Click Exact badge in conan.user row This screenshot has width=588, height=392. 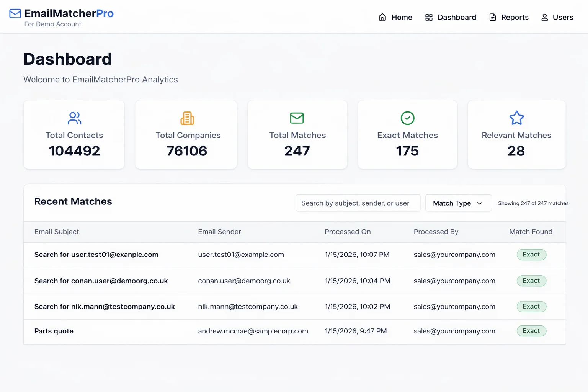tap(531, 281)
